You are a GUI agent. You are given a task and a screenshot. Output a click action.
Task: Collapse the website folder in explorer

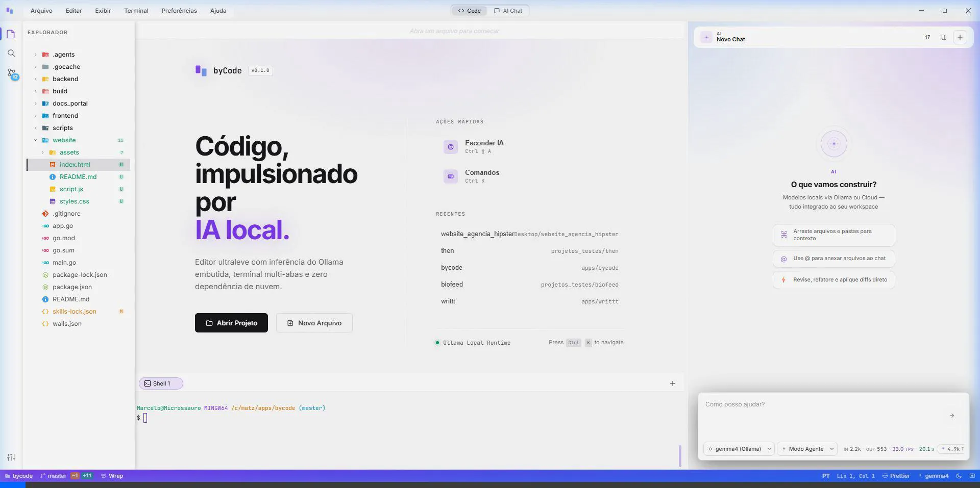pos(36,140)
